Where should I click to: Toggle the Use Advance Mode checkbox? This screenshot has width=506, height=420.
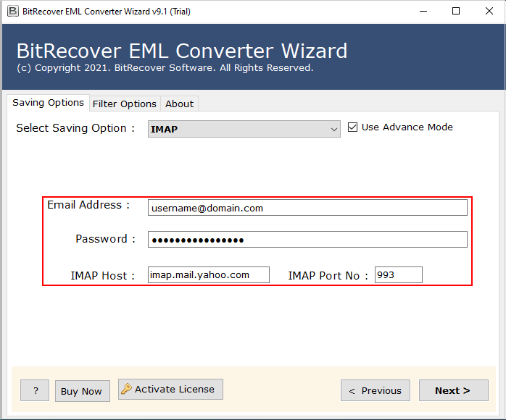tap(353, 127)
